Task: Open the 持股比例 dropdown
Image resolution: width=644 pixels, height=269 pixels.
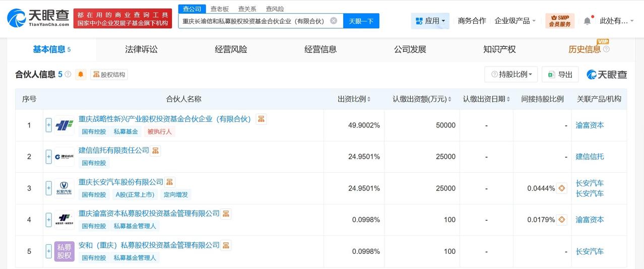Action: coord(511,75)
